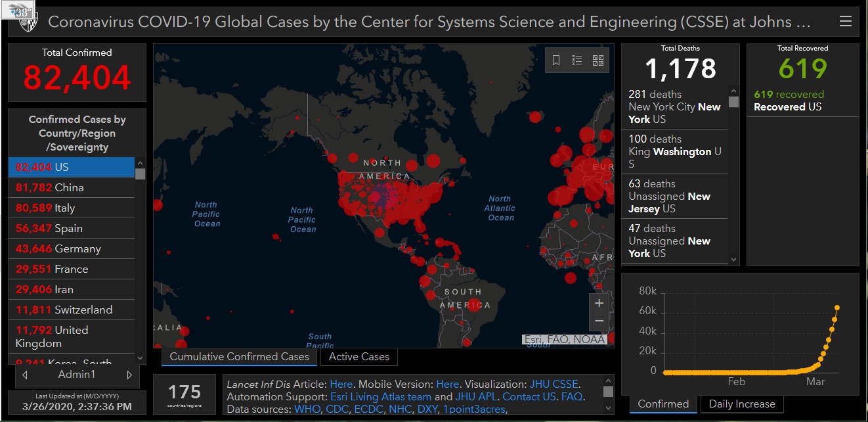This screenshot has width=868, height=422.
Task: Click the info text panel scrollbar thumb
Action: (x=608, y=392)
